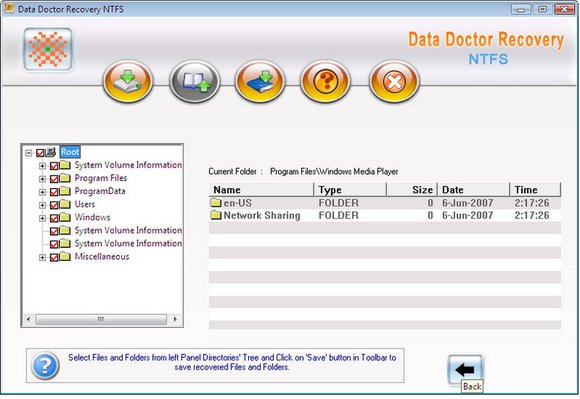Uncheck the Root checkbox
This screenshot has width=580, height=399.
click(x=40, y=153)
